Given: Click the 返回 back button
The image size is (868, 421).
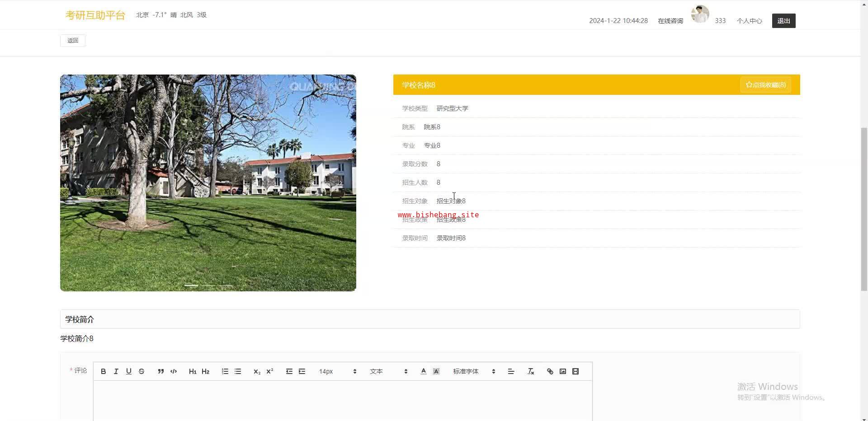Looking at the screenshot, I should pos(73,41).
